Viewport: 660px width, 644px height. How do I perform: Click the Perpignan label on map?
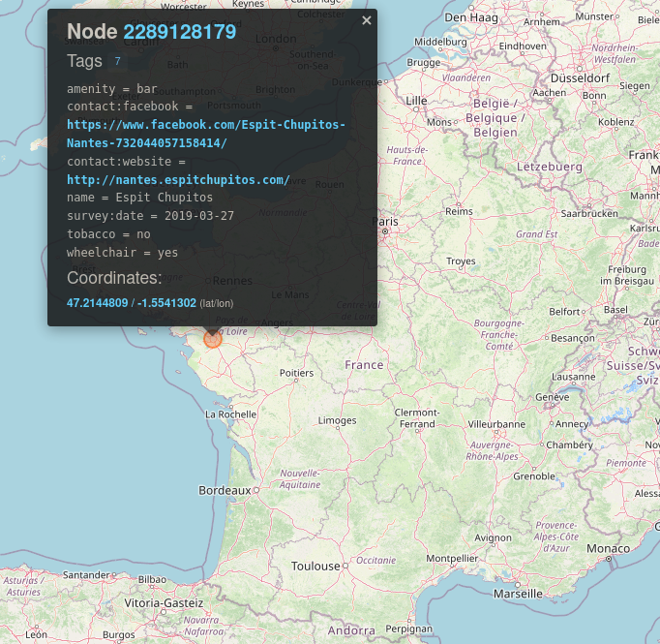pos(408,629)
